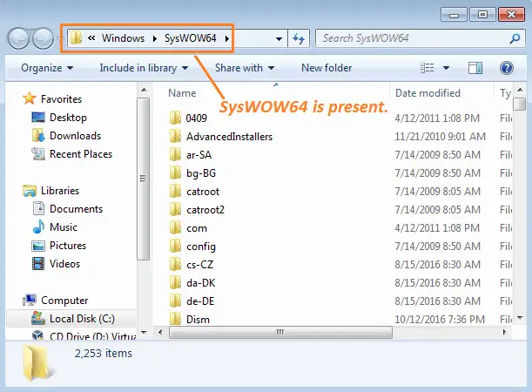
Task: Sort by the Type column header
Action: 505,93
